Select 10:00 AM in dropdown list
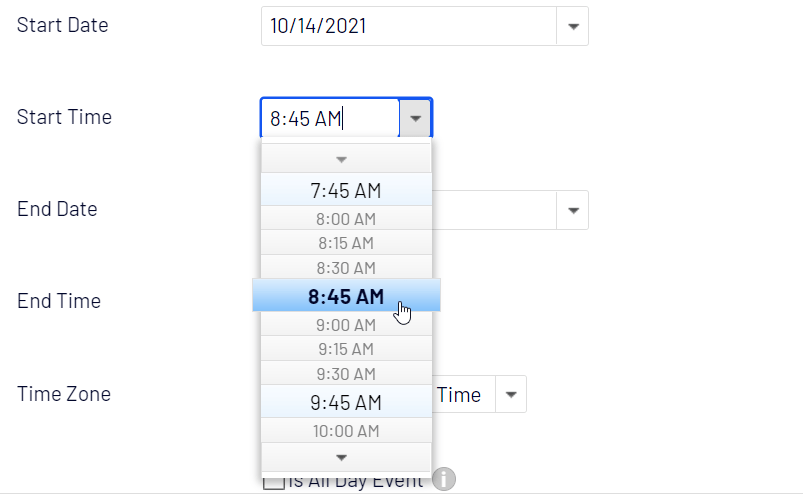 [346, 431]
